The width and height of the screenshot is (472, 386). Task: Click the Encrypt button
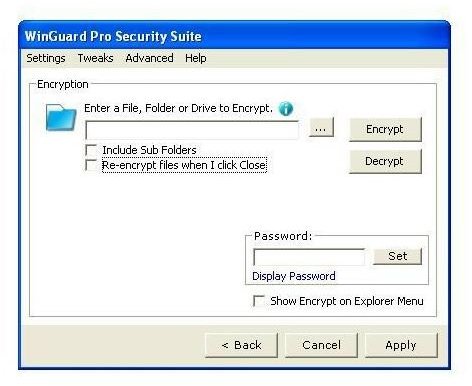385,129
